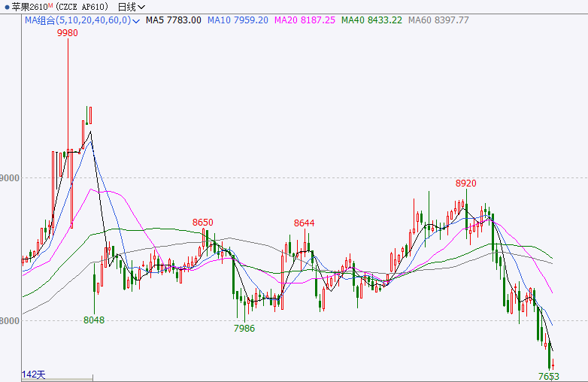Select the 苹果2610 contract title
The width and height of the screenshot is (588, 382).
(x=29, y=7)
